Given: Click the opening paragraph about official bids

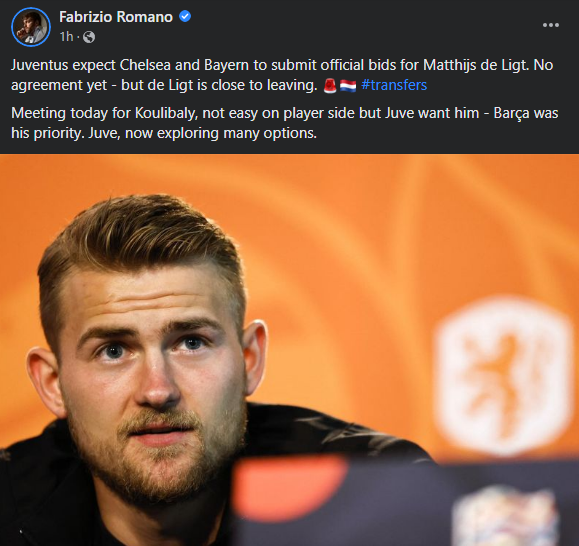Looking at the screenshot, I should point(282,75).
